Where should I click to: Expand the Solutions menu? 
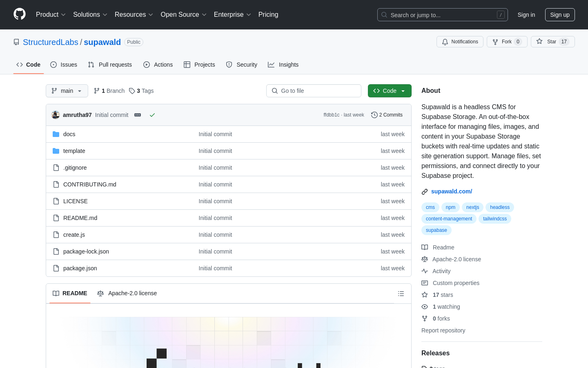90,14
